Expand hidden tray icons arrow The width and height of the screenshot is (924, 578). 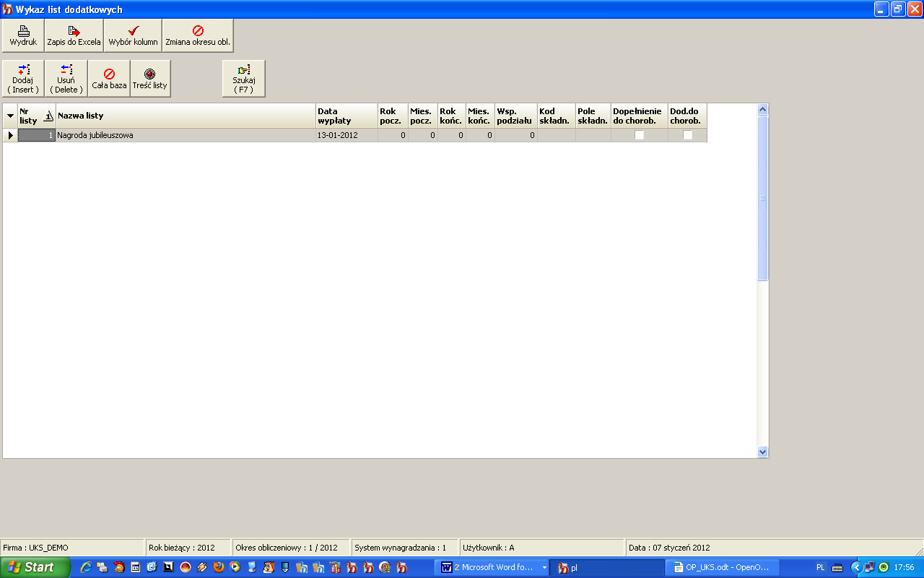[x=857, y=568]
